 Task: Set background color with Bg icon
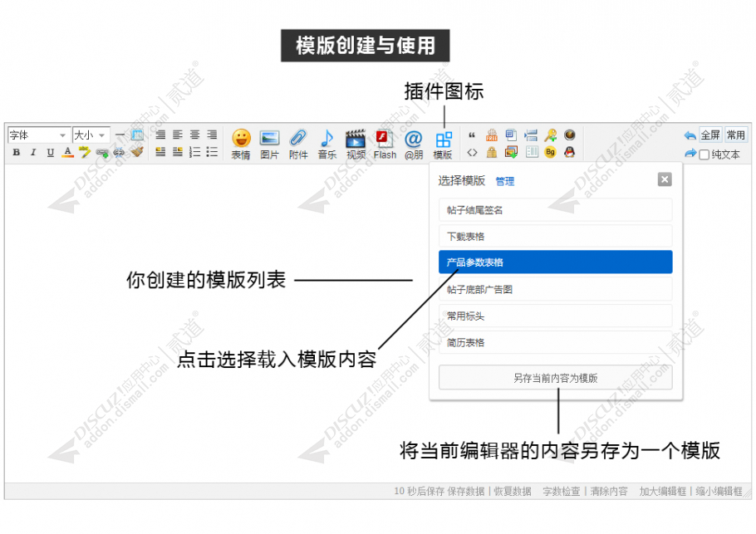point(550,152)
